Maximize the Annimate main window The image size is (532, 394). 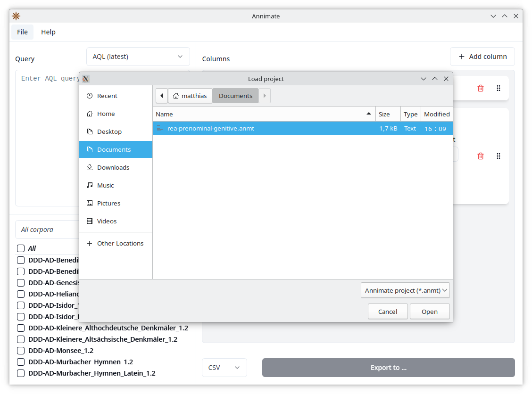coord(505,16)
